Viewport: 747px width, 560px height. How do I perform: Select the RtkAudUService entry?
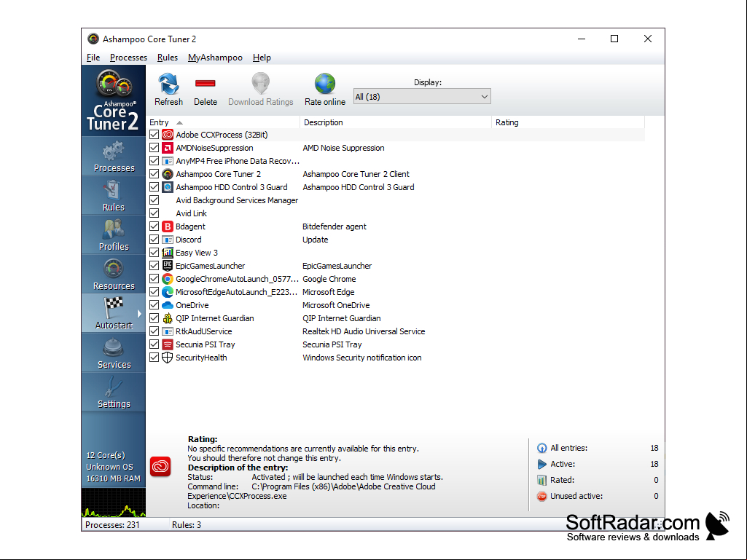pyautogui.click(x=203, y=331)
